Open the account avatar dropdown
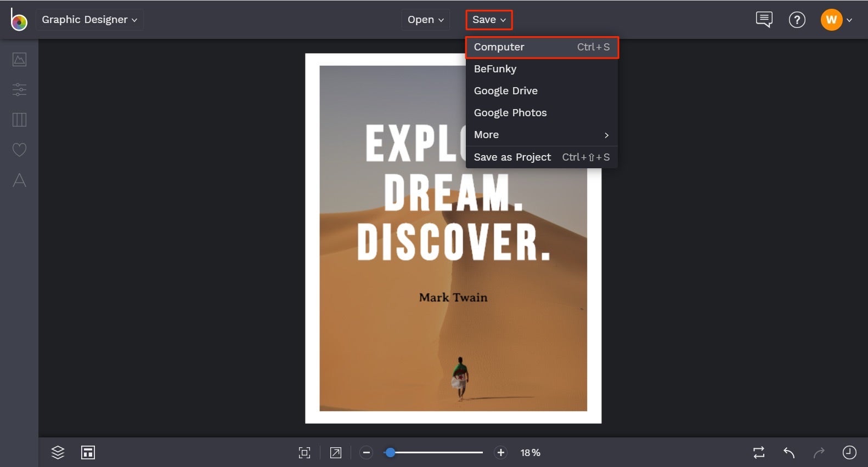Image resolution: width=868 pixels, height=467 pixels. click(836, 20)
